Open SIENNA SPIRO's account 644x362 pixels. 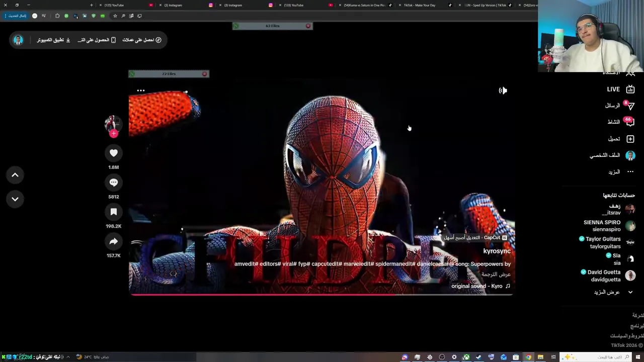[609, 226]
